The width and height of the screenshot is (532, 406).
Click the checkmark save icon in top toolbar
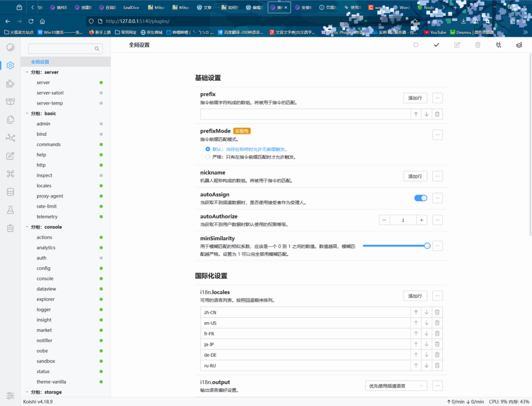point(436,45)
